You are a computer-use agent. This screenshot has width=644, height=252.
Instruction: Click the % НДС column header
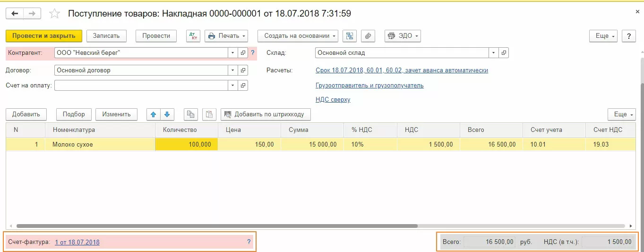click(x=370, y=130)
